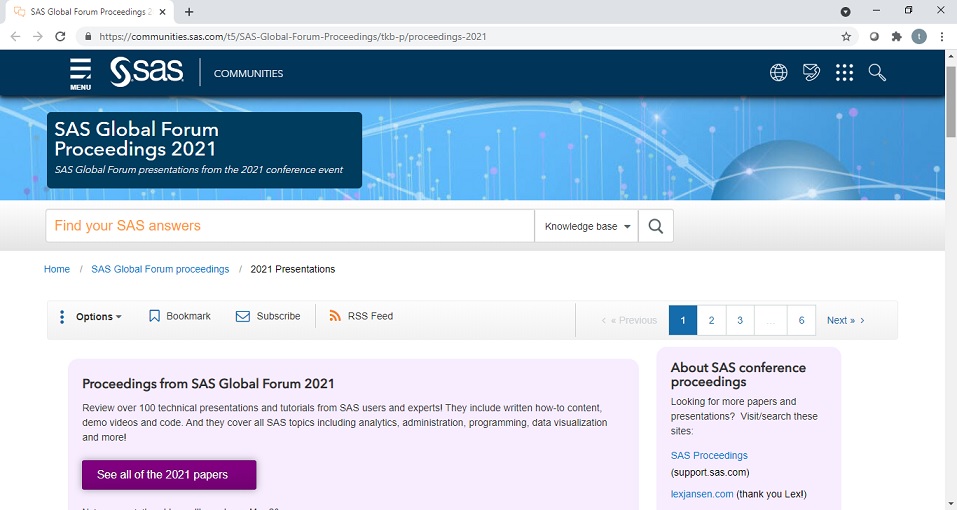Click the RSS Feed icon
Viewport: 957px width, 510px height.
click(x=334, y=316)
